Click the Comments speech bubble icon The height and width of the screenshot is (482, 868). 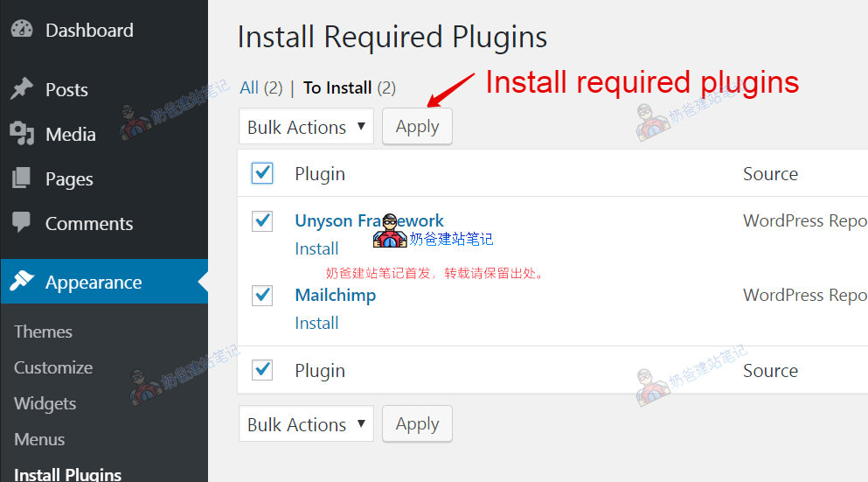(22, 222)
